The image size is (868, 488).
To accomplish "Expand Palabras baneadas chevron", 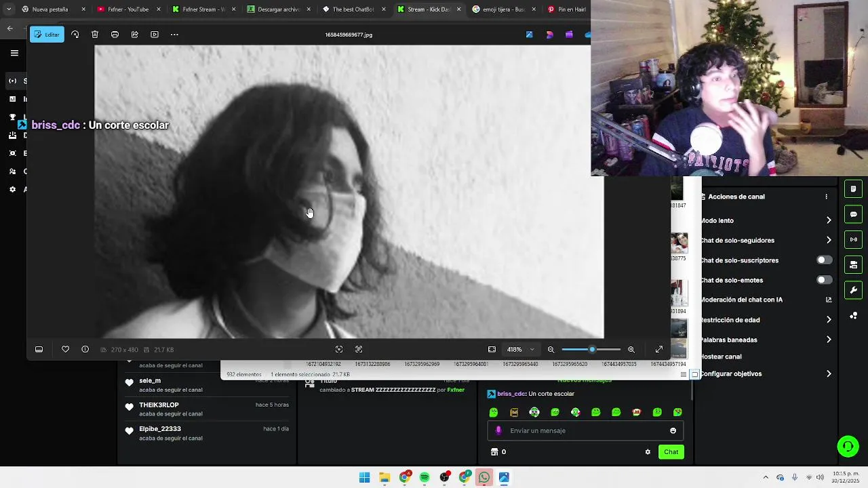I will (829, 340).
